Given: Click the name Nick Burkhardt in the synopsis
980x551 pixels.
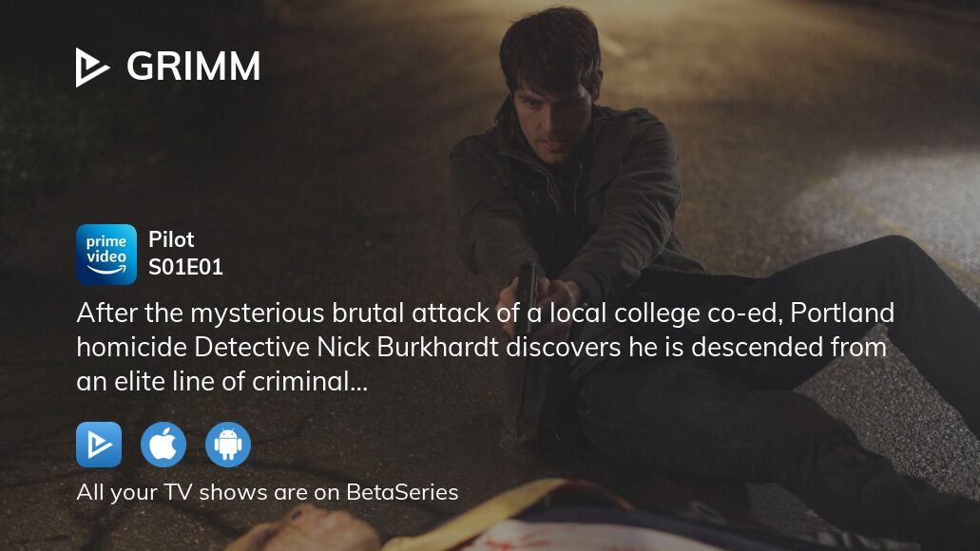Looking at the screenshot, I should [x=408, y=348].
